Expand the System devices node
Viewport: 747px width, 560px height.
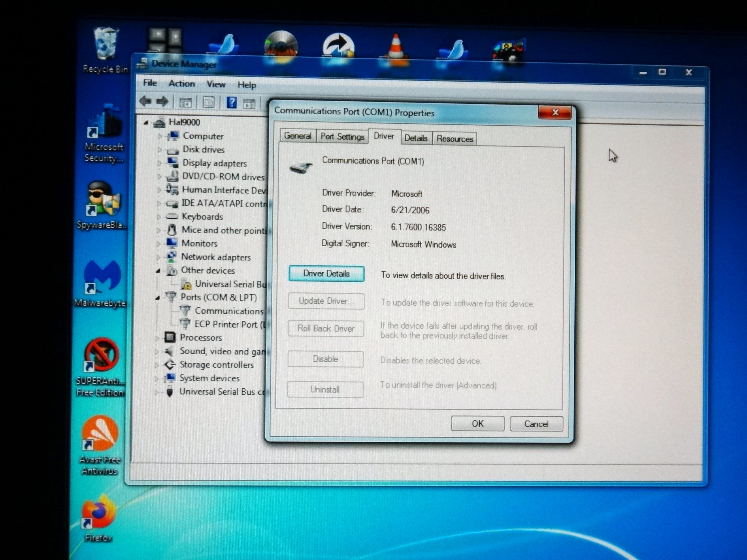tap(156, 379)
